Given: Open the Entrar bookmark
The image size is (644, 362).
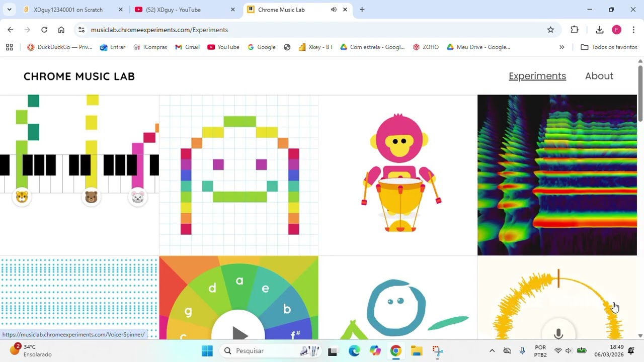Looking at the screenshot, I should click(x=113, y=47).
